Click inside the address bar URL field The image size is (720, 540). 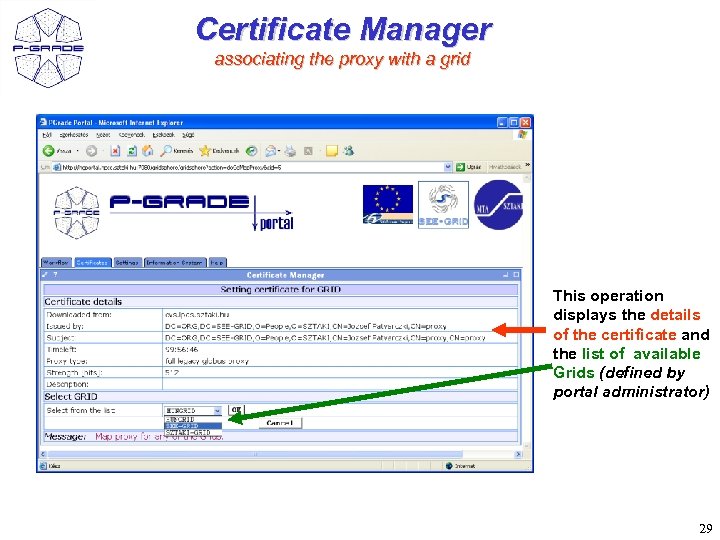[253, 167]
